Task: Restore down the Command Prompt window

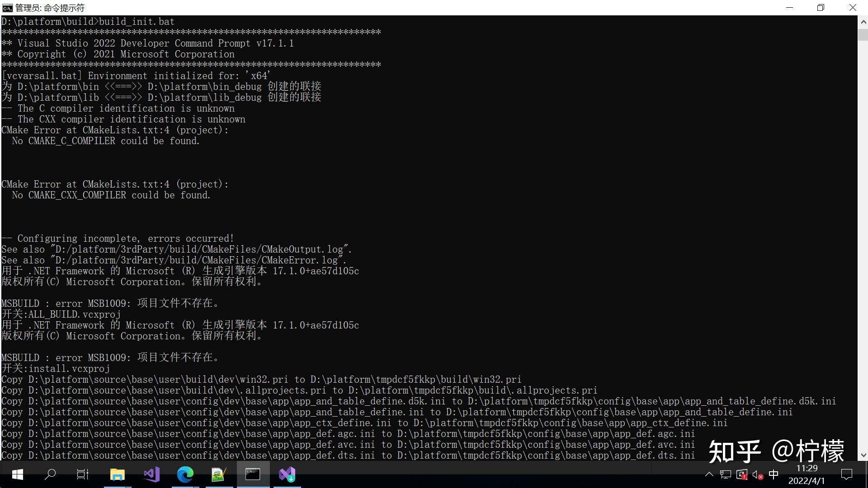Action: pos(821,8)
